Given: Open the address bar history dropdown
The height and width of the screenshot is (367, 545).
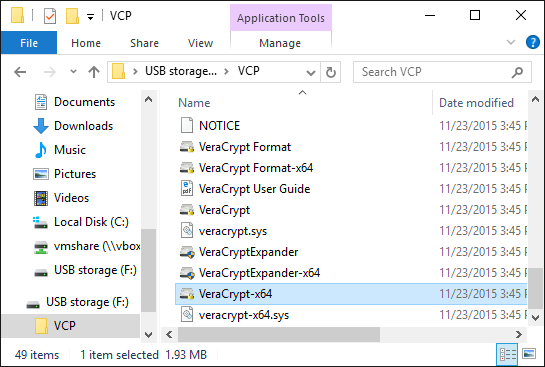Looking at the screenshot, I should click(x=310, y=72).
